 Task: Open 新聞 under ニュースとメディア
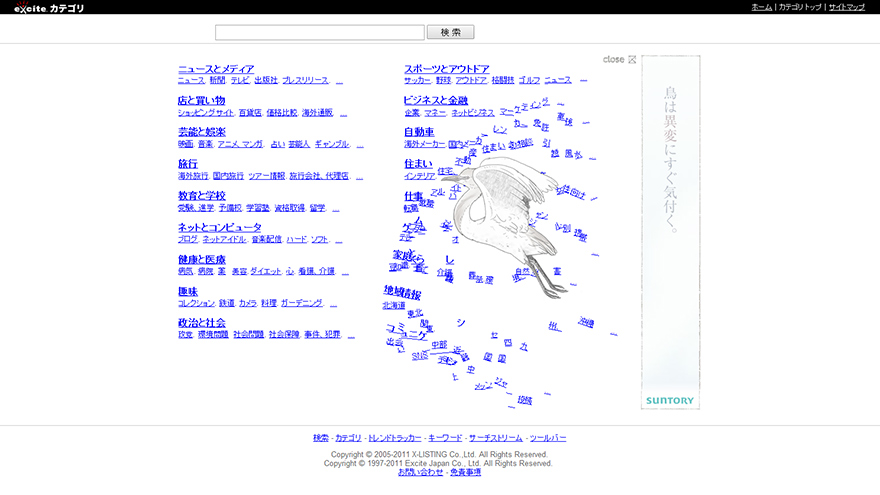pos(217,81)
